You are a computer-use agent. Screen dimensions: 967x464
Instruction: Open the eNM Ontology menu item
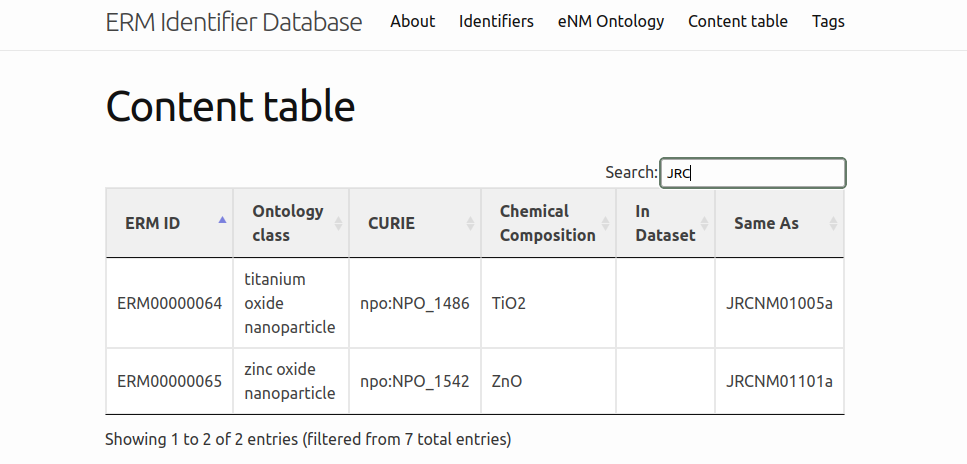[x=610, y=21]
